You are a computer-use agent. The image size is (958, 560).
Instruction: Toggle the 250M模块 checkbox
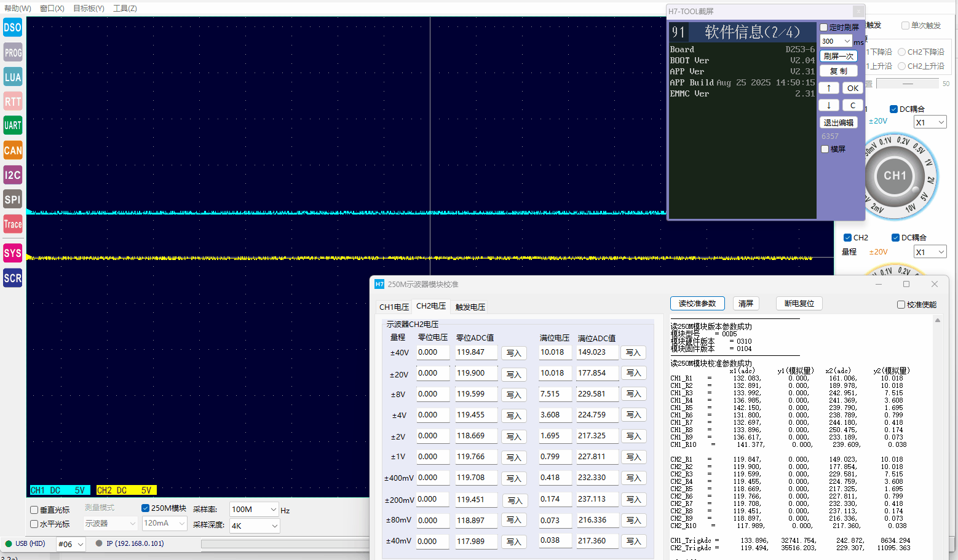(146, 508)
